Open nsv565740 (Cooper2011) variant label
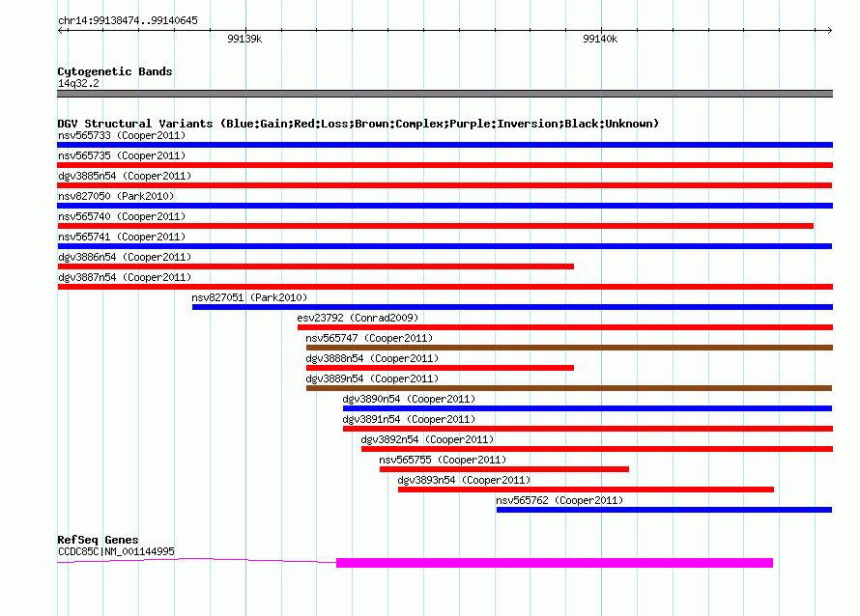 [x=122, y=216]
